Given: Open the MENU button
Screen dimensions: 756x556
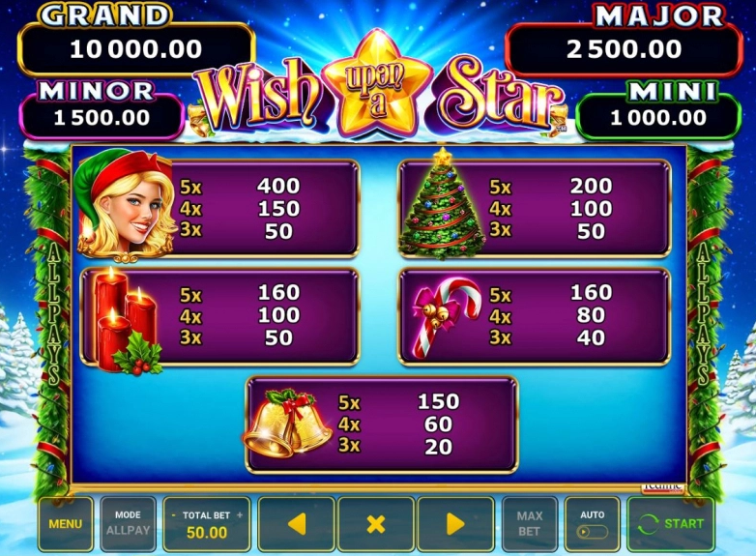Looking at the screenshot, I should (x=66, y=524).
